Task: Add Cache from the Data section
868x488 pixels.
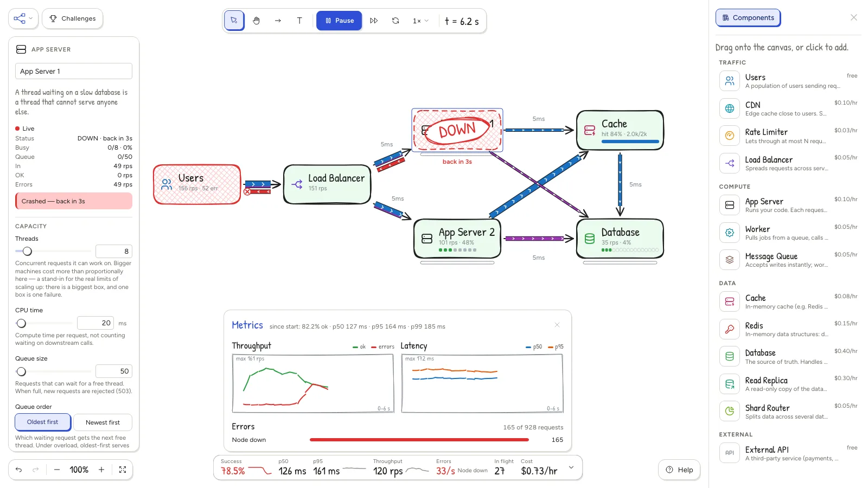Action: [x=788, y=301]
